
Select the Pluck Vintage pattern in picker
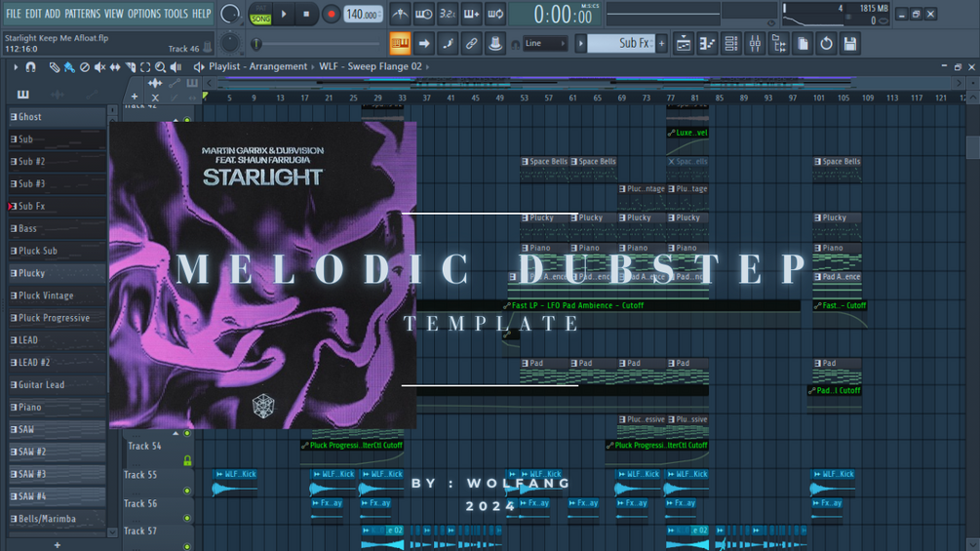(57, 295)
